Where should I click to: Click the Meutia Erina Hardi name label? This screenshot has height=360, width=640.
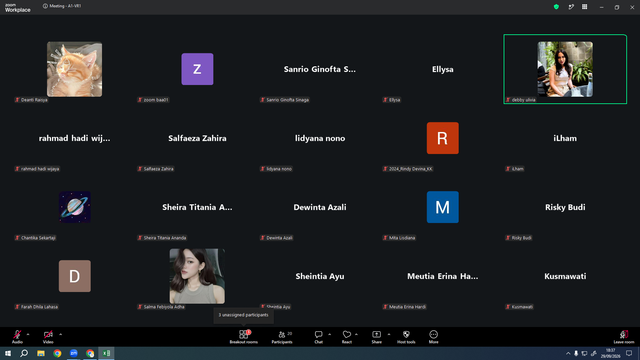[x=404, y=307]
